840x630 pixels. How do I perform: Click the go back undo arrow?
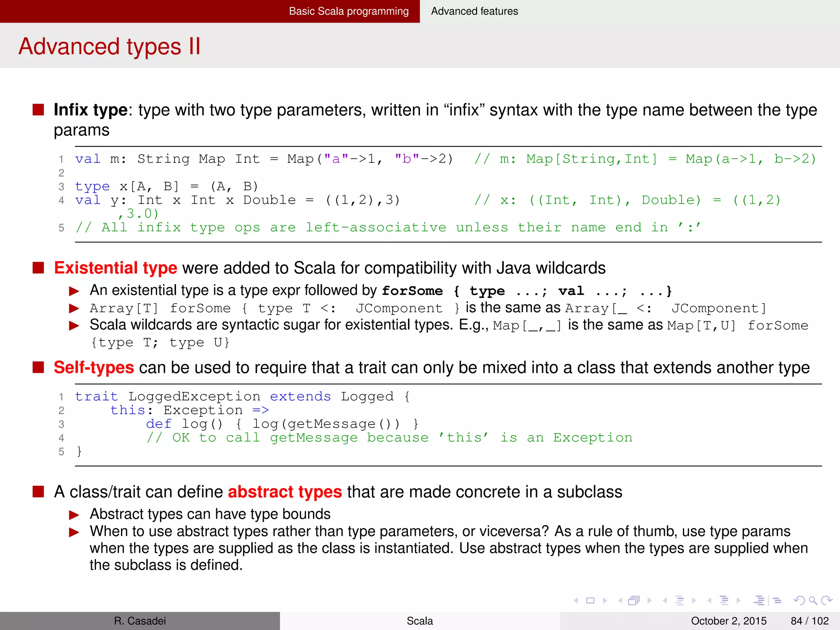799,600
